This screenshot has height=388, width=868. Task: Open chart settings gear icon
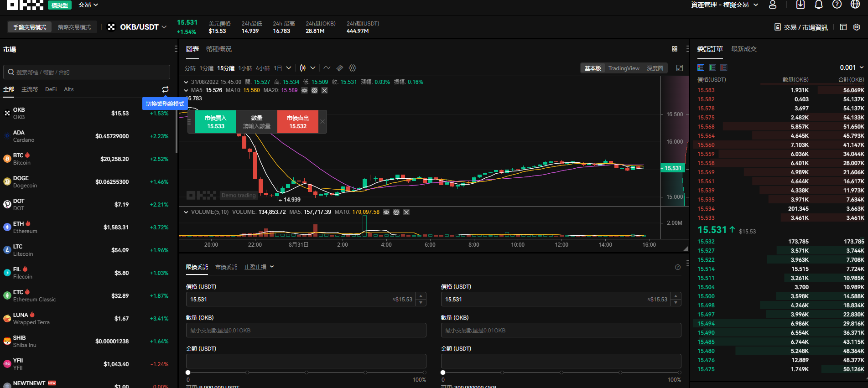[353, 68]
